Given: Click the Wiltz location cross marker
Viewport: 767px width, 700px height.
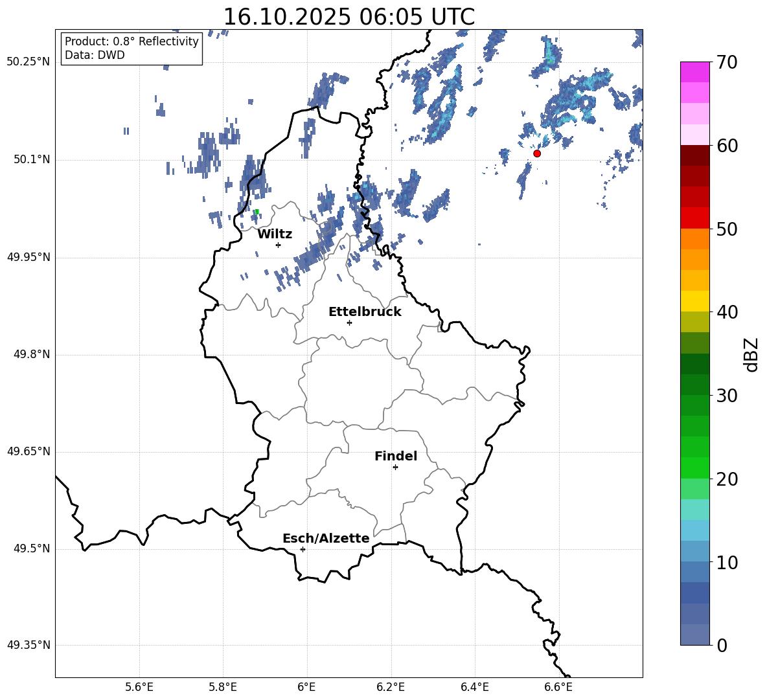Looking at the screenshot, I should pos(279,245).
